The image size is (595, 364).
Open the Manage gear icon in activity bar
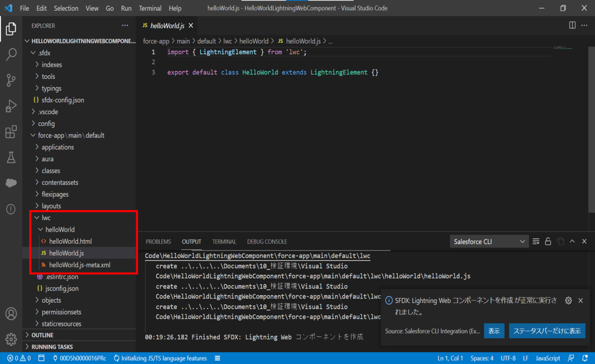coord(11,339)
